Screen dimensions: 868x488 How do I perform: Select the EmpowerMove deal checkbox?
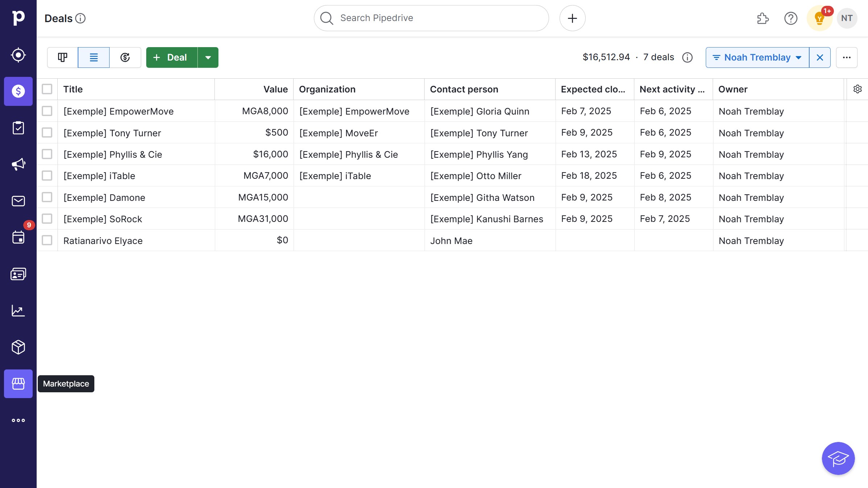pyautogui.click(x=47, y=111)
